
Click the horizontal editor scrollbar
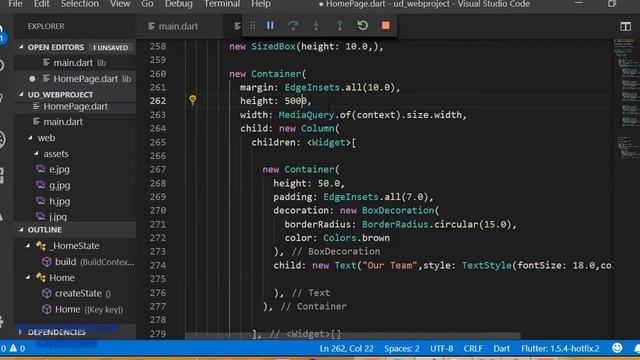pyautogui.click(x=353, y=336)
